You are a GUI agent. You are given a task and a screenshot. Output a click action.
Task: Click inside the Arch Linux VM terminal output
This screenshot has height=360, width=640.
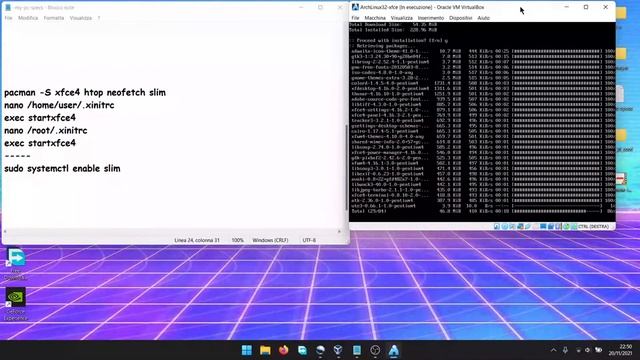tap(482, 122)
